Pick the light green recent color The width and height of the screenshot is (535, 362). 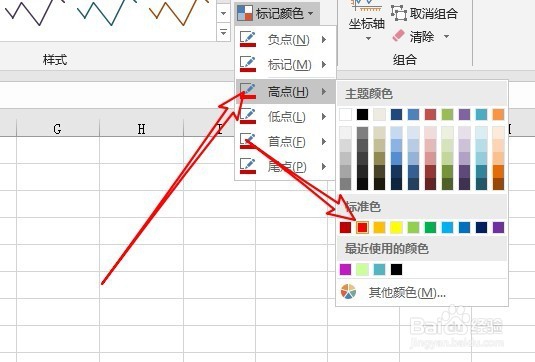coord(362,269)
